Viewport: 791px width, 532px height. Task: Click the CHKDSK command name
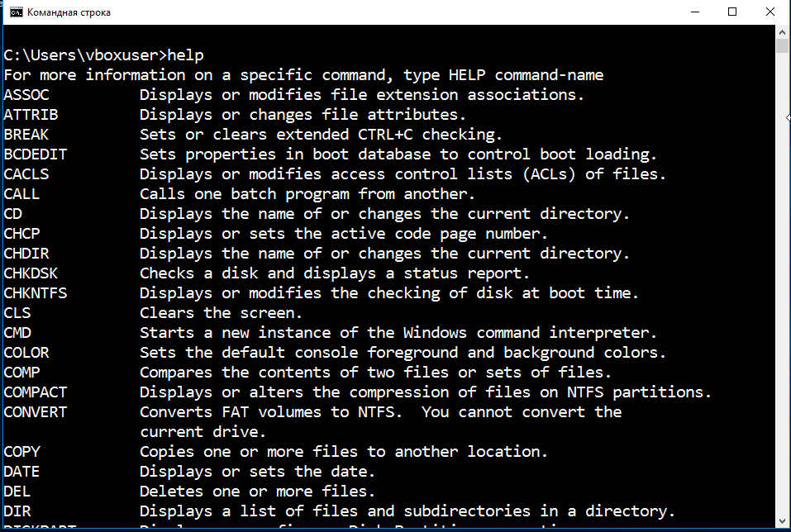[x=31, y=273]
